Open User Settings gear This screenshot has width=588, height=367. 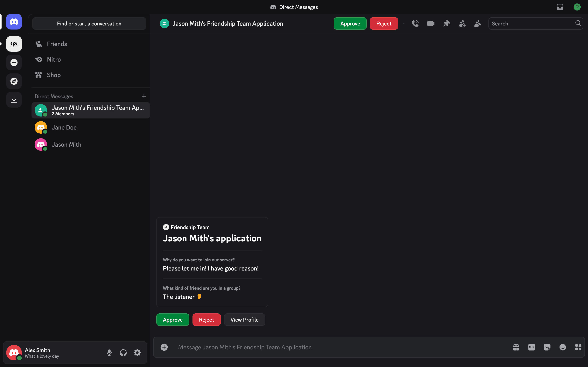click(137, 352)
